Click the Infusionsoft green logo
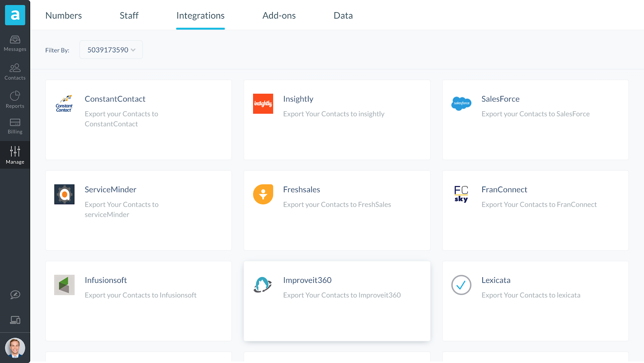 click(64, 285)
